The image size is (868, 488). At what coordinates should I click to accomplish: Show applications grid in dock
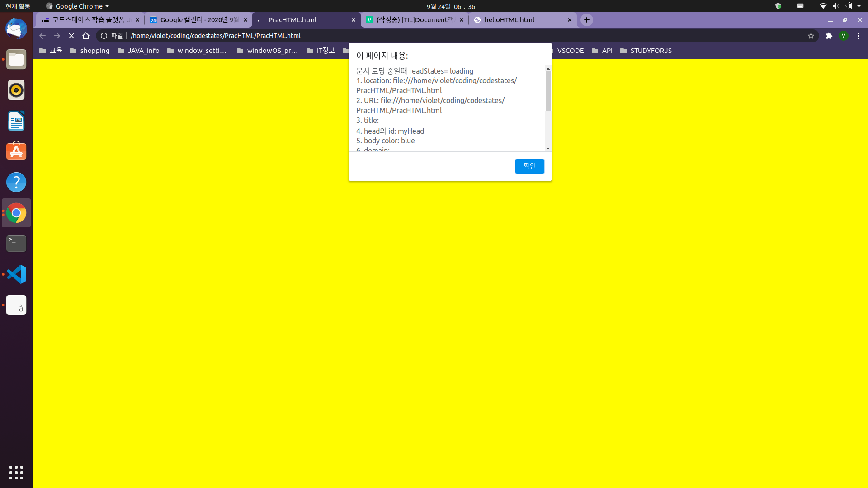point(16,472)
